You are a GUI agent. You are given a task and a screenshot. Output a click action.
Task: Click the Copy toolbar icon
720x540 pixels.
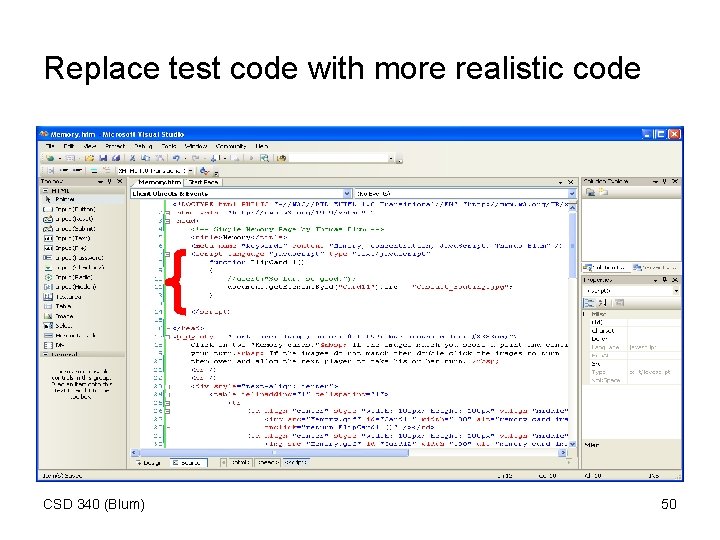pyautogui.click(x=146, y=158)
